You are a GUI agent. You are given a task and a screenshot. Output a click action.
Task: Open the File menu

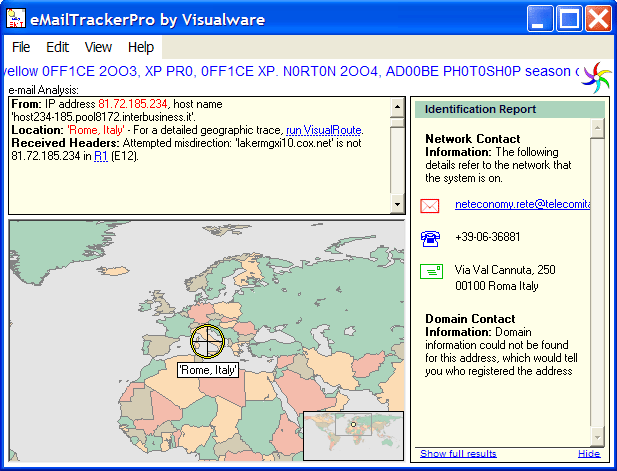point(21,47)
